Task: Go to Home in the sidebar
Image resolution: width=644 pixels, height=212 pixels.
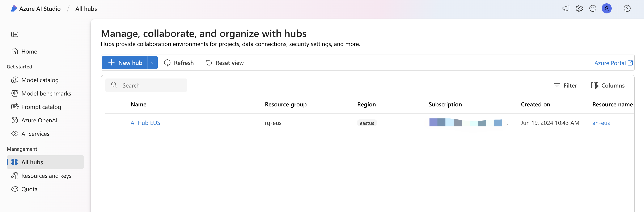Action: click(45, 51)
